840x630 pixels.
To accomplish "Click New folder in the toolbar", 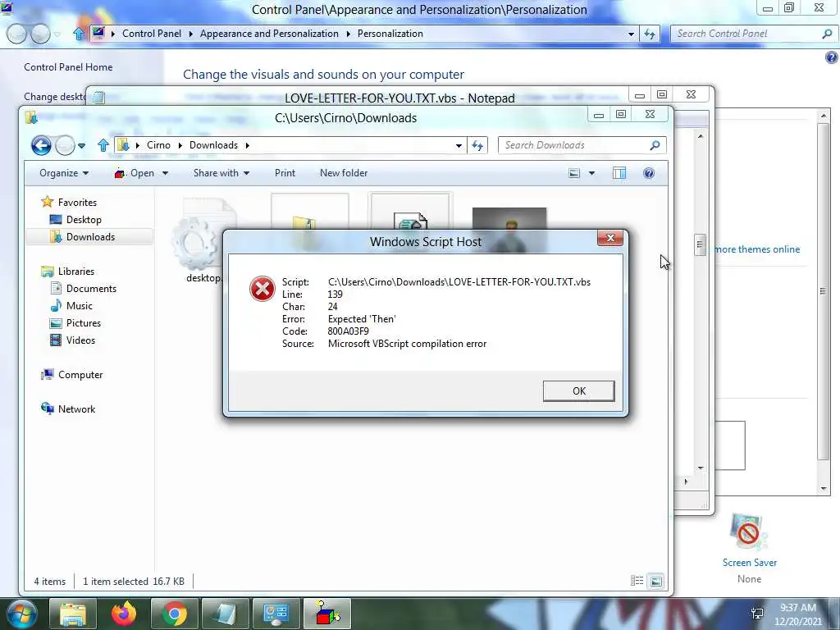I will point(344,173).
